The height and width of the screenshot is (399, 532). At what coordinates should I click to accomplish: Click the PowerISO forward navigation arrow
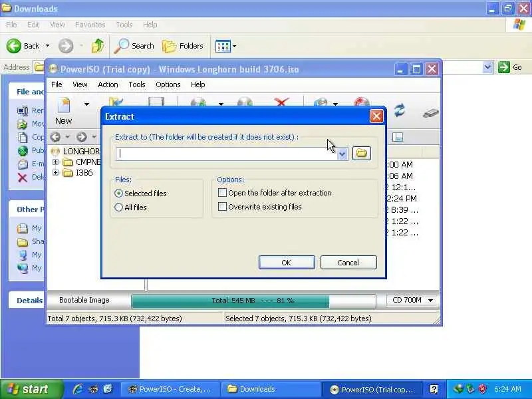click(81, 137)
